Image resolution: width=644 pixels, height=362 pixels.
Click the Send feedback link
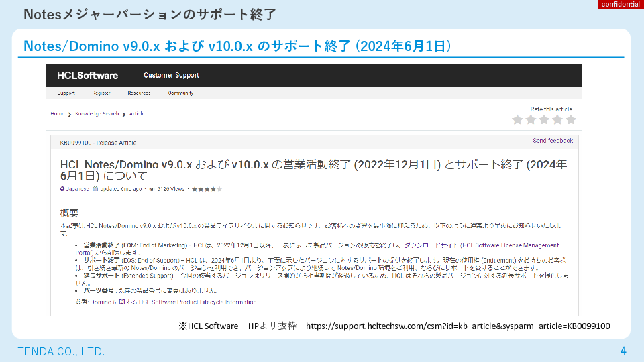tap(553, 141)
